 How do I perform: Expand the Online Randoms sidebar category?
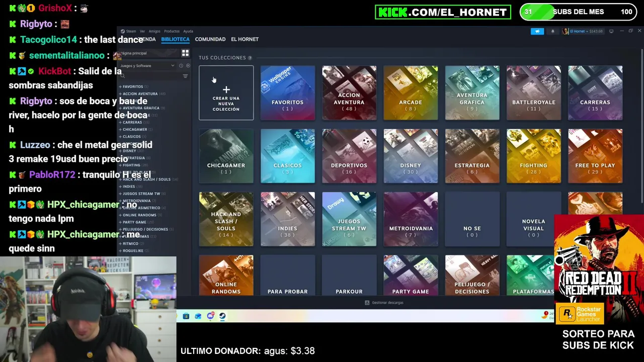[x=120, y=215]
